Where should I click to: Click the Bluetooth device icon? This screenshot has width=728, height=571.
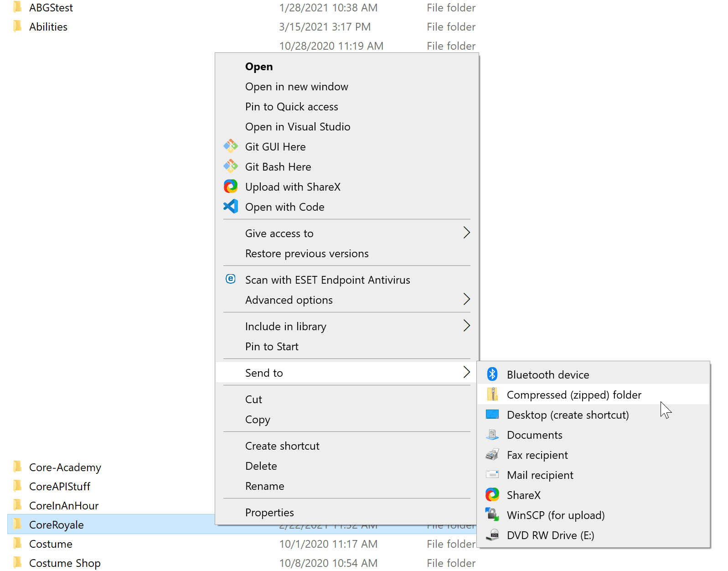click(x=492, y=374)
